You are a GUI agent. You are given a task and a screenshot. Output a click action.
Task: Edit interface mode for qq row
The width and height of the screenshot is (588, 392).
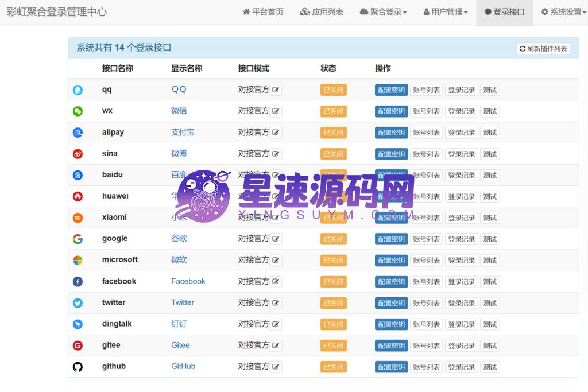pyautogui.click(x=276, y=90)
